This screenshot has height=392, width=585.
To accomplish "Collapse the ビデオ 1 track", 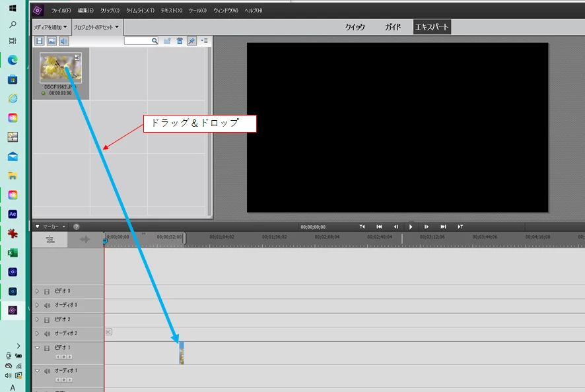I will click(x=38, y=348).
